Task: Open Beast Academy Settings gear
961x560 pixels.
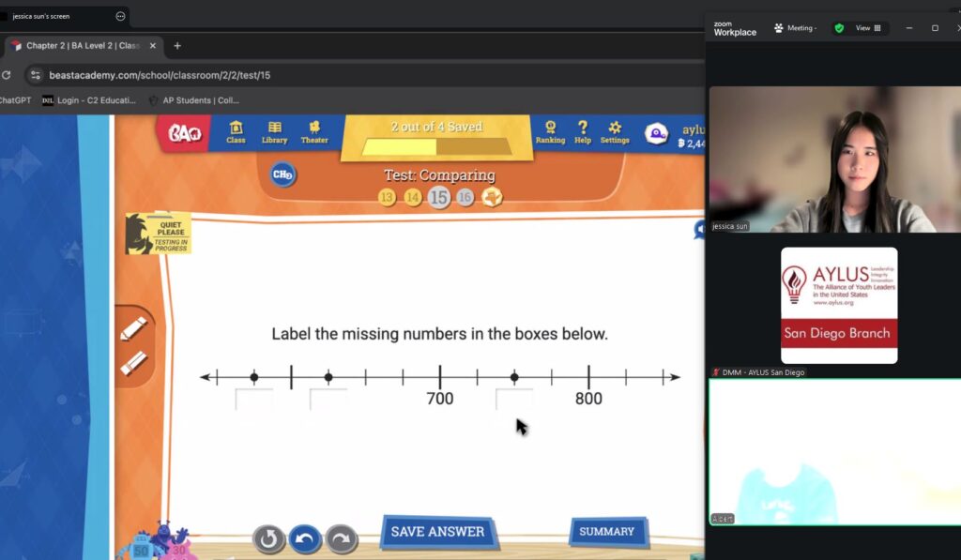Action: click(x=615, y=132)
